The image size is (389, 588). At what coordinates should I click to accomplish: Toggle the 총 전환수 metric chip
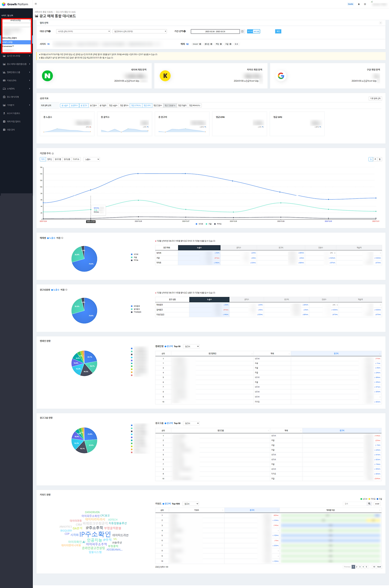click(x=93, y=105)
